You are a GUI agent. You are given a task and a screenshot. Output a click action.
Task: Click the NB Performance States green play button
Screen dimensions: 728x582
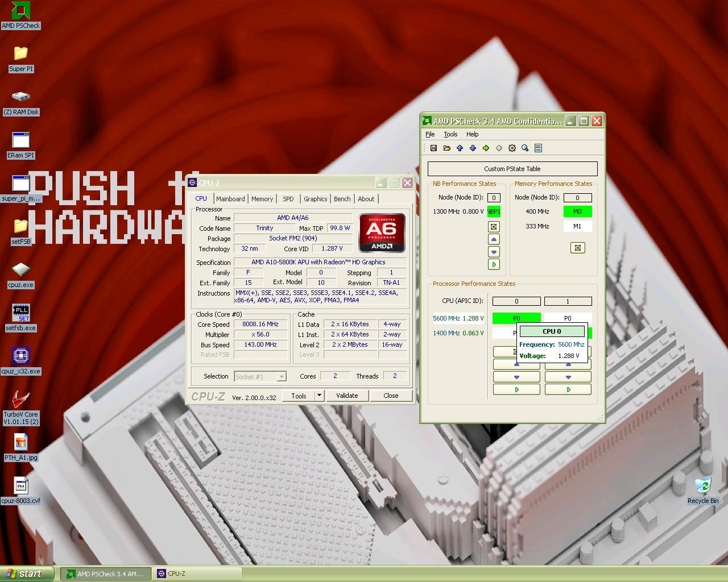[x=494, y=264]
